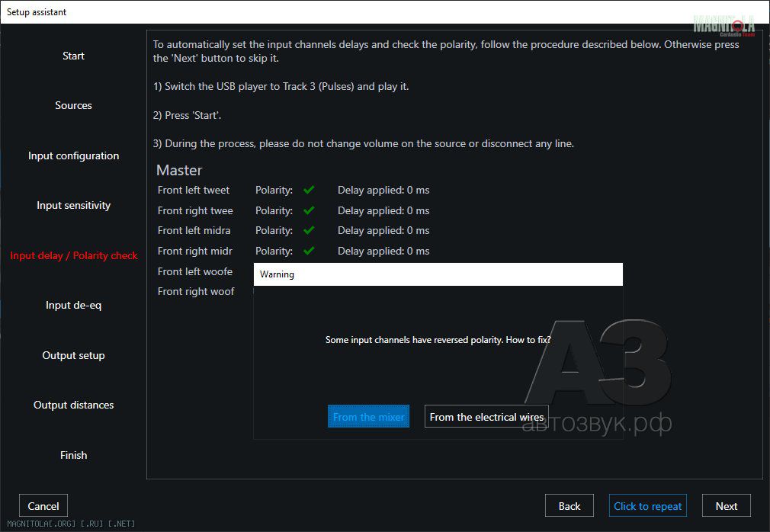Click polarity checkmark for Front right twee
This screenshot has height=532, width=770.
[x=309, y=210]
